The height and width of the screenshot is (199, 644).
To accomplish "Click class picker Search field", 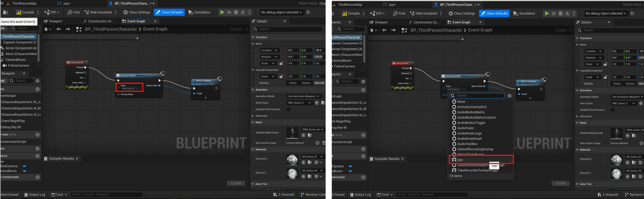I will 477,95.
